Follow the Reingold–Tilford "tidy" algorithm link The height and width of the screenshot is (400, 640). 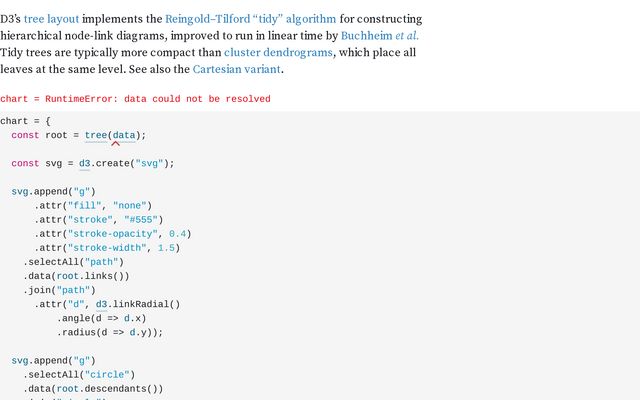(x=250, y=19)
